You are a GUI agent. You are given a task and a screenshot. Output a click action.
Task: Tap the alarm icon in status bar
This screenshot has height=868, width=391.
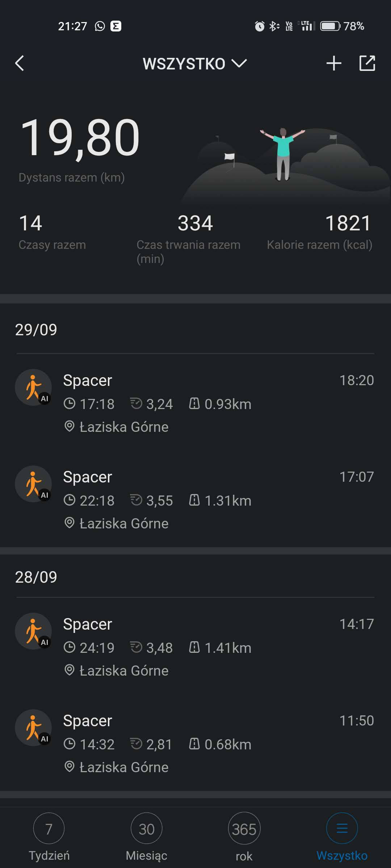[260, 26]
